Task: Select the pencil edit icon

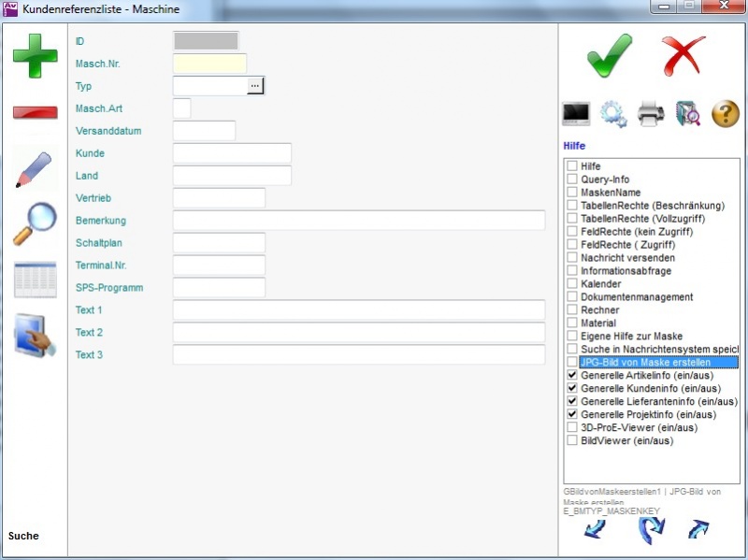Action: click(35, 169)
